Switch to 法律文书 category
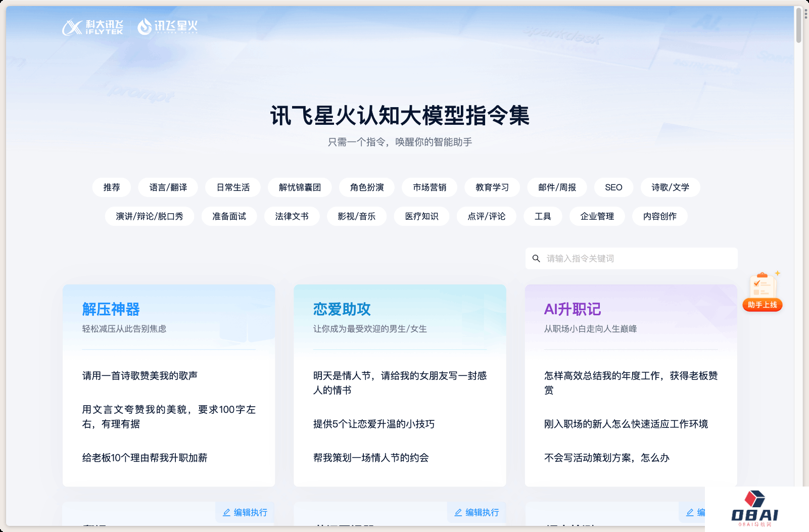Image resolution: width=809 pixels, height=532 pixels. (x=292, y=216)
